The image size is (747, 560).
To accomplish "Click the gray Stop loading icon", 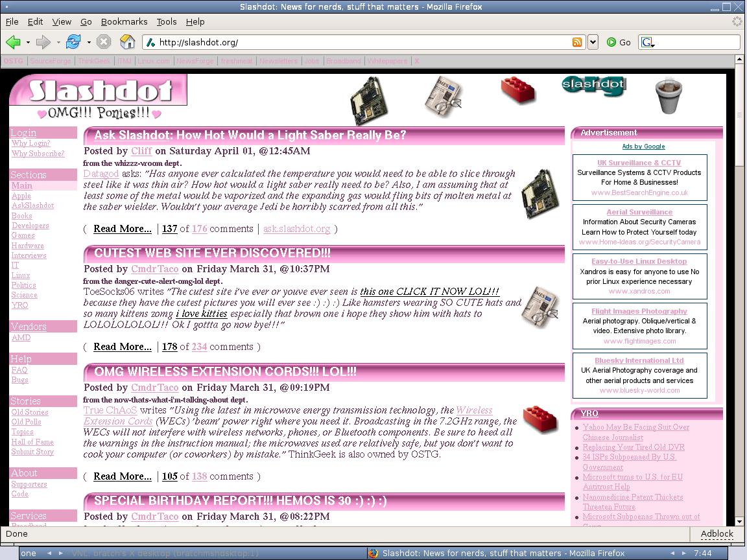I will point(103,42).
